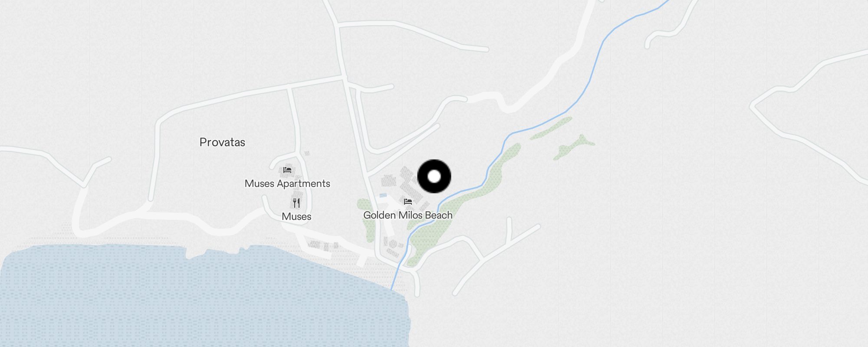
Task: Open the Muses Apartments text label
Action: (287, 183)
